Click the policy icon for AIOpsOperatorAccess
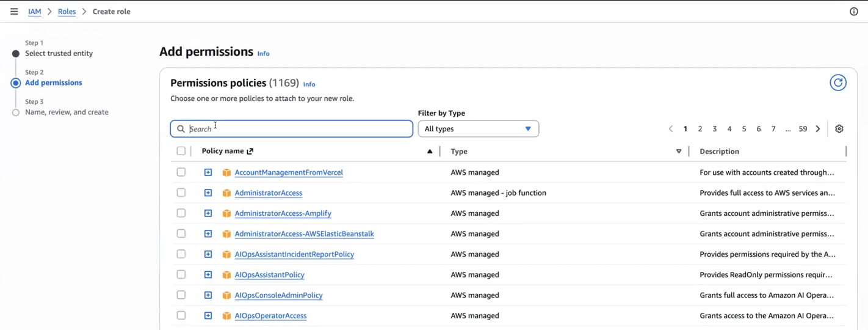The width and height of the screenshot is (868, 330). (x=226, y=316)
